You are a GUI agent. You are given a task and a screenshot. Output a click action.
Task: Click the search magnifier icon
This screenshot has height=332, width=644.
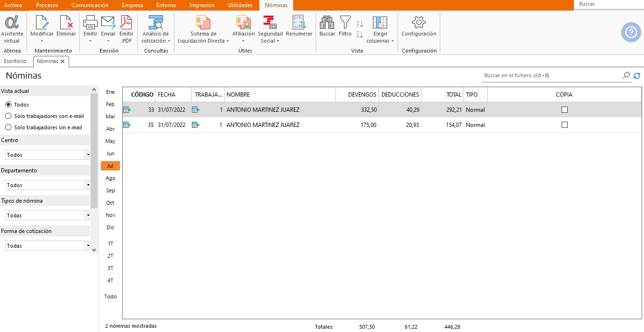(626, 75)
